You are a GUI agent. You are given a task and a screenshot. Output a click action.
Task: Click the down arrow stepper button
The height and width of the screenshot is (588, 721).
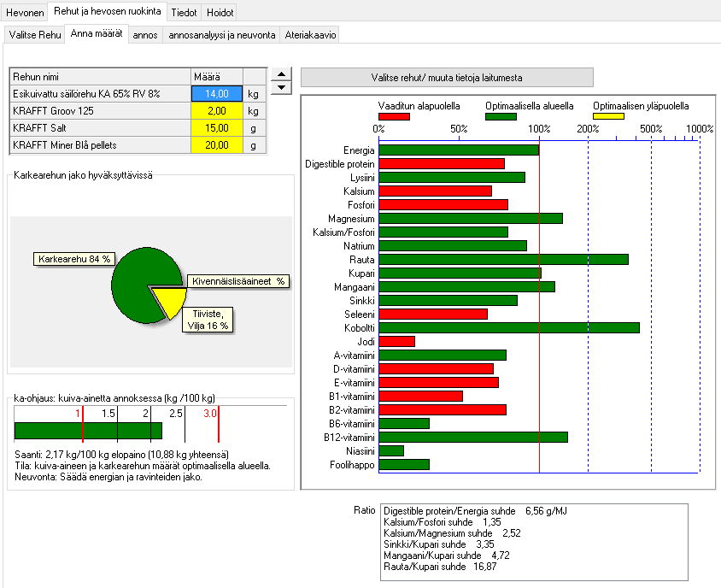click(281, 89)
